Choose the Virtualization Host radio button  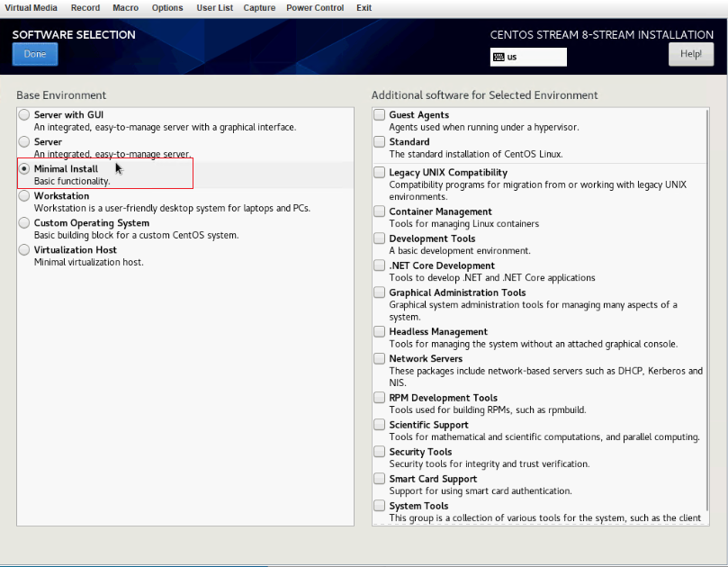[24, 249]
